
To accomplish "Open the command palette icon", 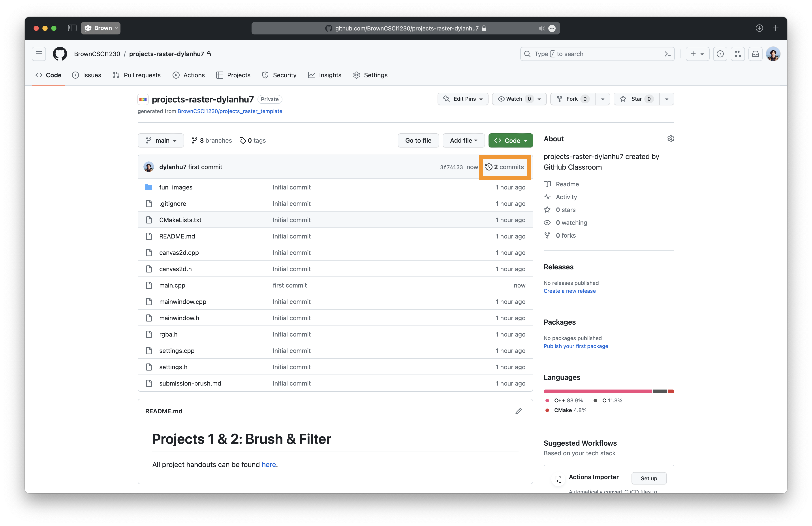I will coord(668,54).
